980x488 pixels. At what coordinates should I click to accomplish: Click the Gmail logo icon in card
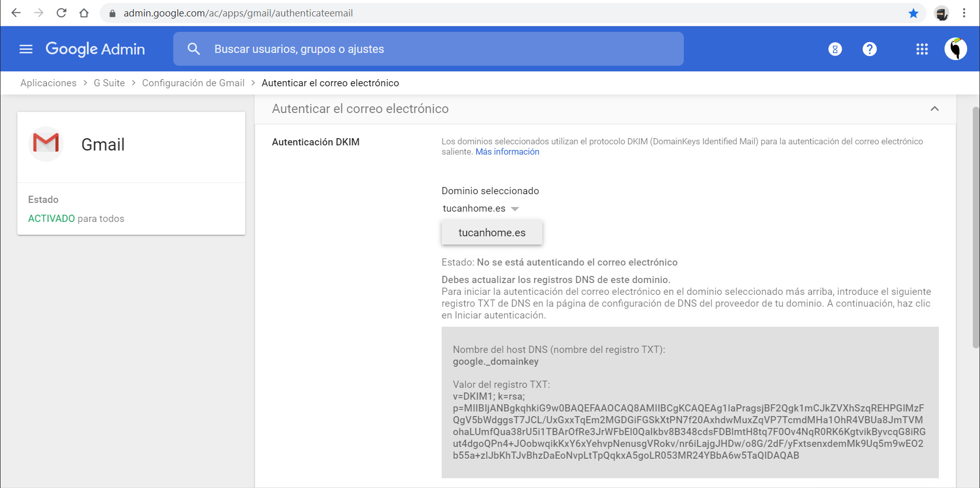click(46, 144)
